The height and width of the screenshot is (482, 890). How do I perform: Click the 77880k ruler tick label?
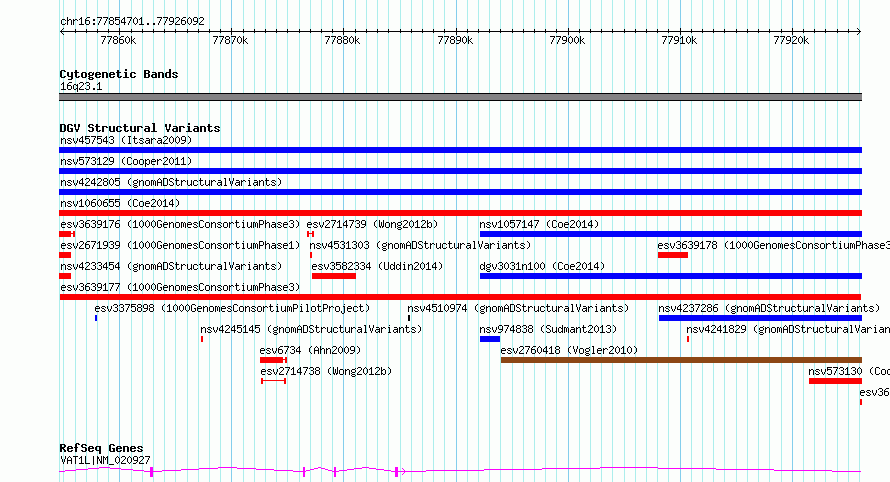pyautogui.click(x=342, y=40)
